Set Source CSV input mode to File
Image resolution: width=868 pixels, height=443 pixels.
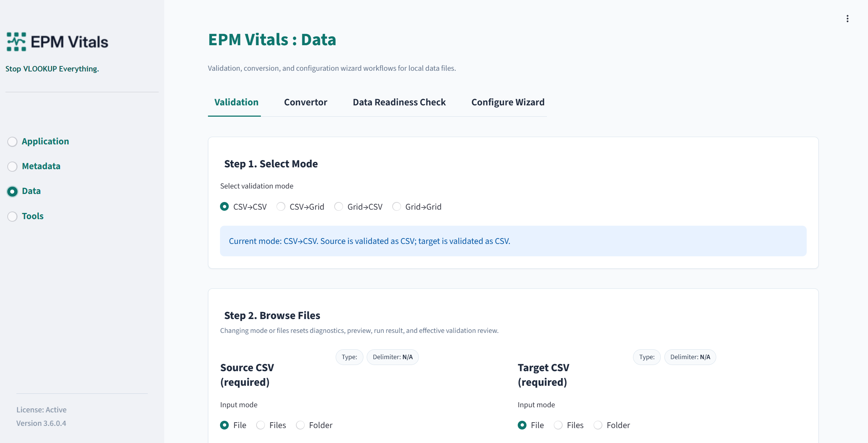click(x=233, y=425)
